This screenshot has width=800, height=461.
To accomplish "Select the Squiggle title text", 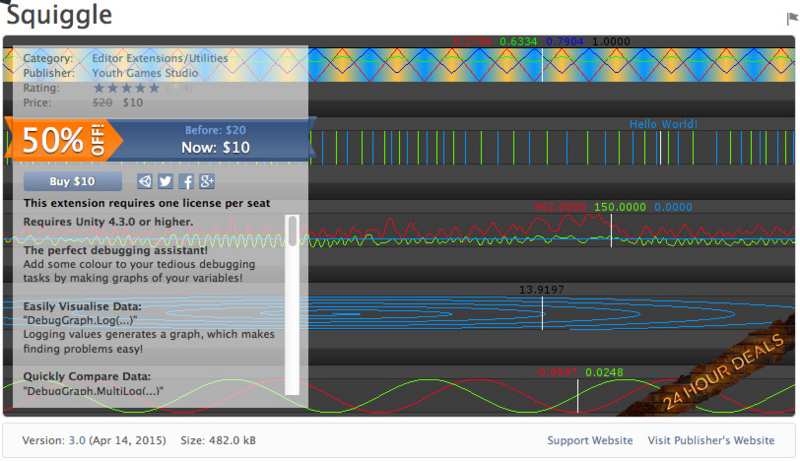I will [x=59, y=15].
